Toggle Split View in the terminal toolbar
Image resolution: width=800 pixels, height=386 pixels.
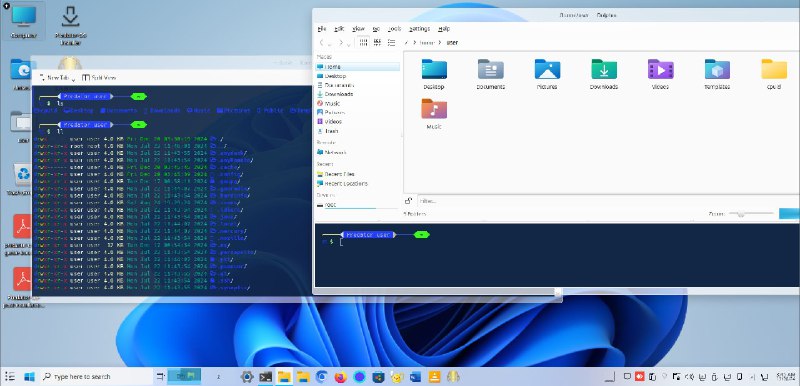click(x=99, y=78)
